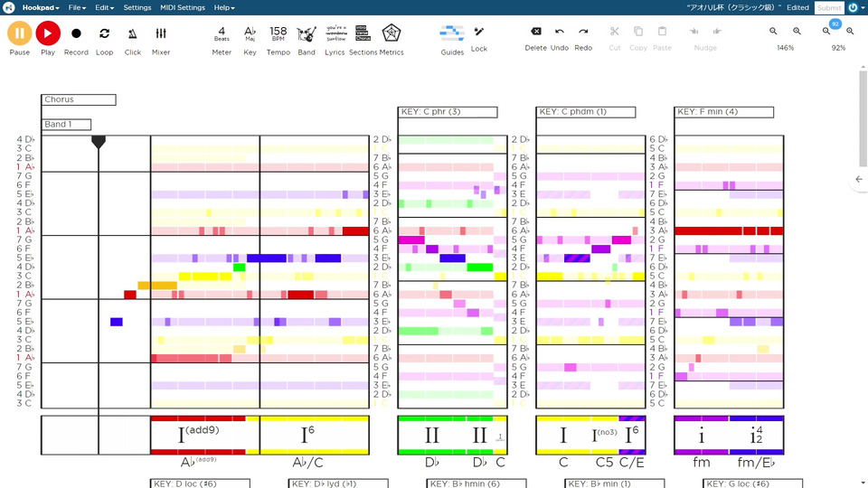
Task: Open the Key setting showing Ab Maj
Action: (250, 33)
